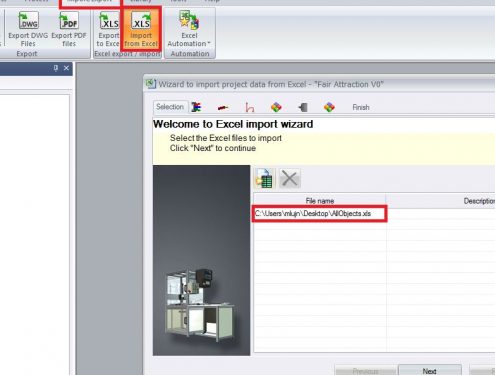The width and height of the screenshot is (495, 375).
Task: Click the File name column header
Action: pyautogui.click(x=320, y=201)
